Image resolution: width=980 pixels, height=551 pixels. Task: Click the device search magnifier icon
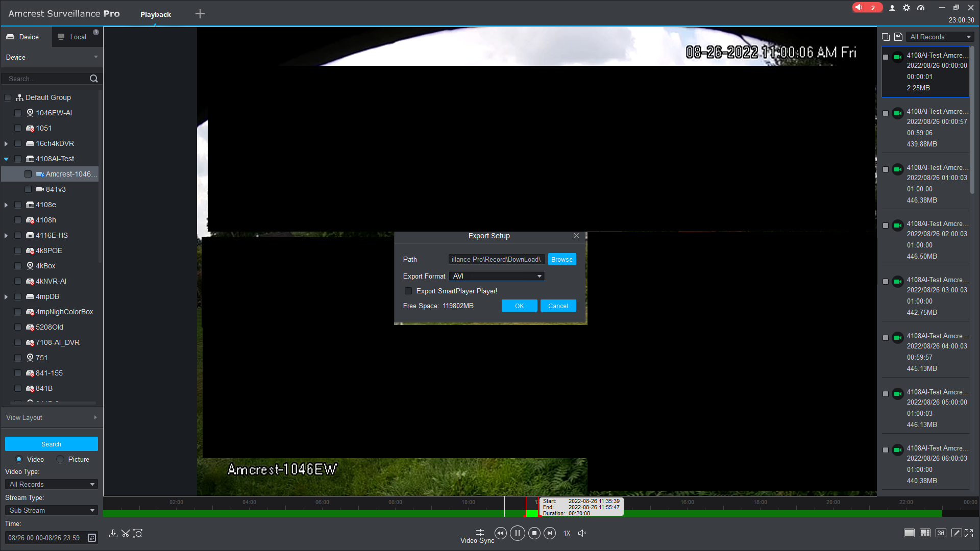93,79
